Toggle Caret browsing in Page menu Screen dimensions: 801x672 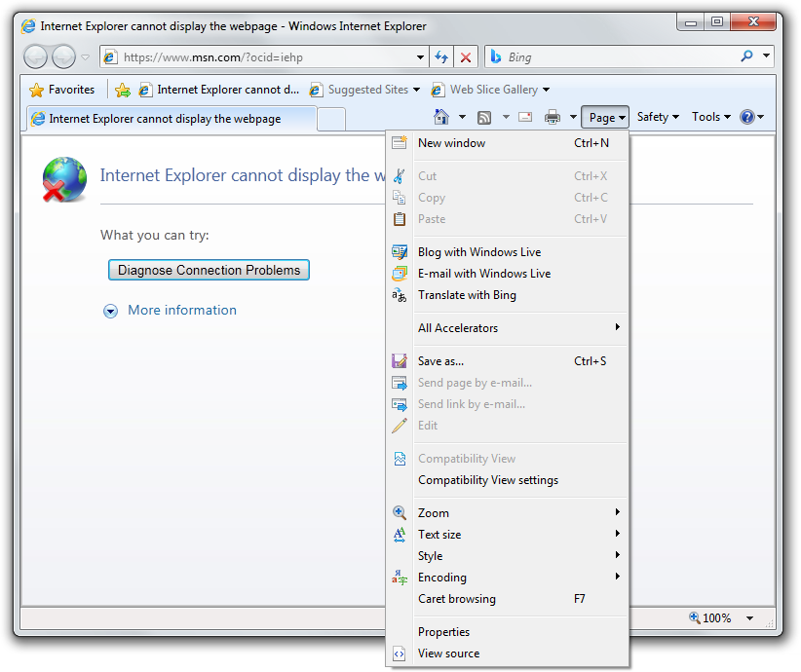[457, 599]
